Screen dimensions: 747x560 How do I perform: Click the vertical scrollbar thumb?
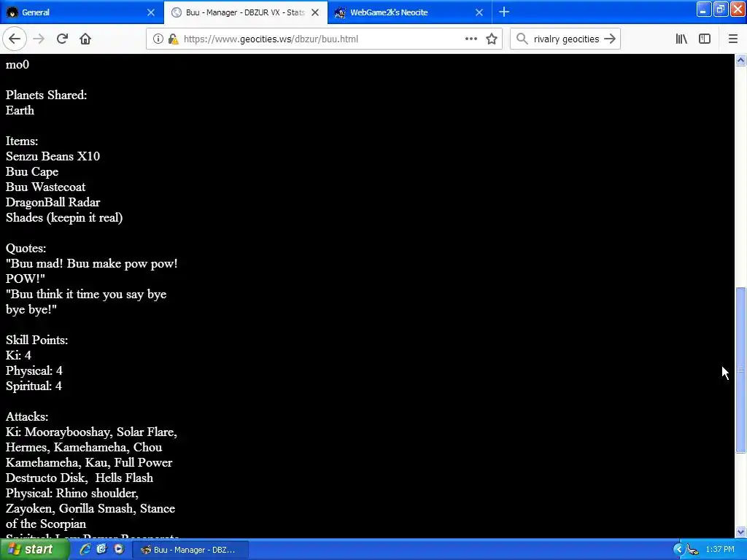740,370
